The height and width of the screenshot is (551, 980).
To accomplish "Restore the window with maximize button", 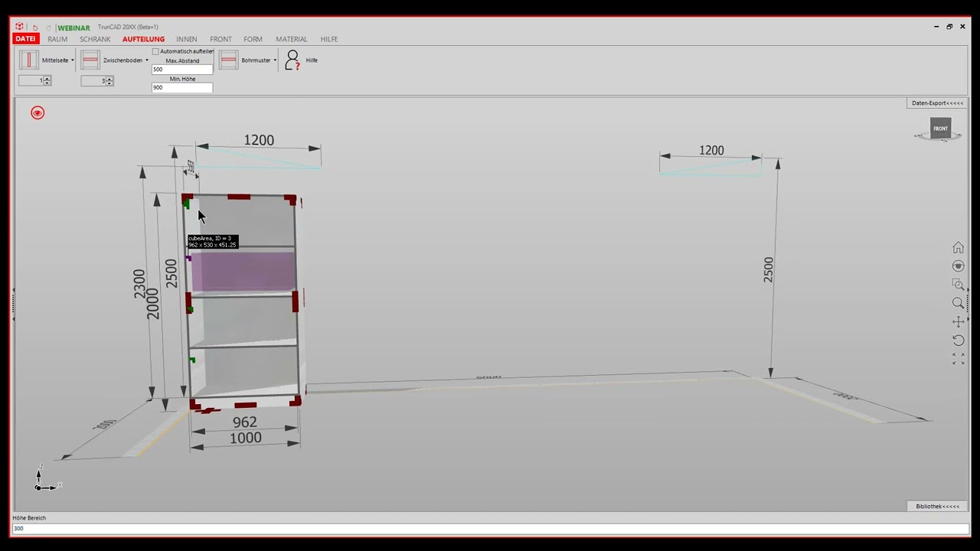I will tap(949, 27).
